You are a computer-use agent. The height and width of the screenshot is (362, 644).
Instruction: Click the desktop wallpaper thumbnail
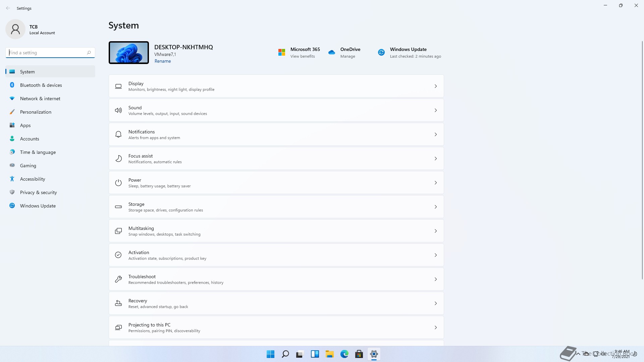click(x=129, y=53)
